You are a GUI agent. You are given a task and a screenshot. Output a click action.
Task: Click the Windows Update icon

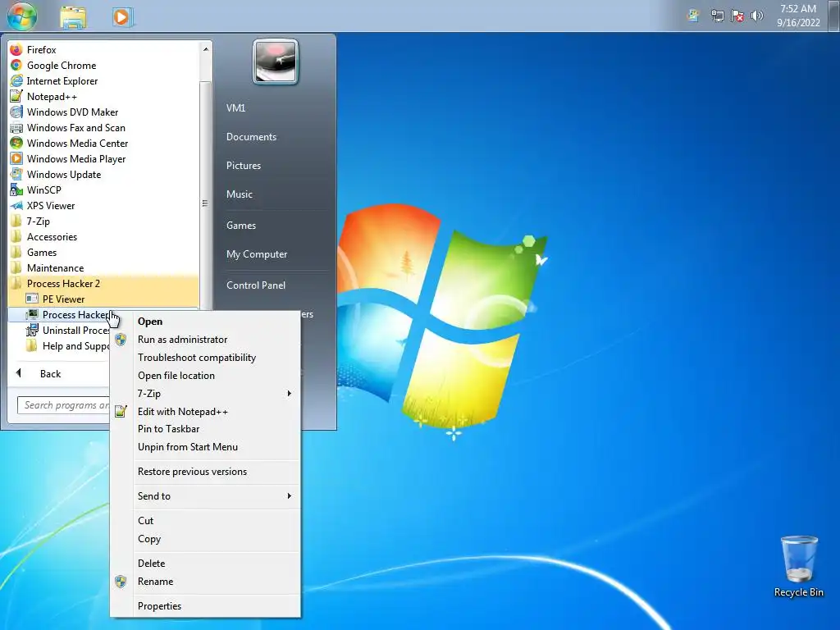coord(16,174)
